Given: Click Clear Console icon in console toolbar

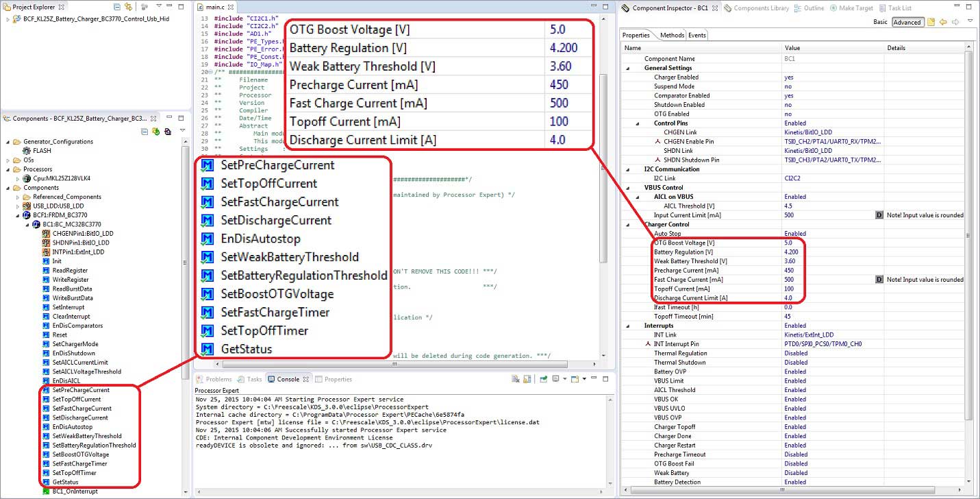Looking at the screenshot, I should click(516, 379).
